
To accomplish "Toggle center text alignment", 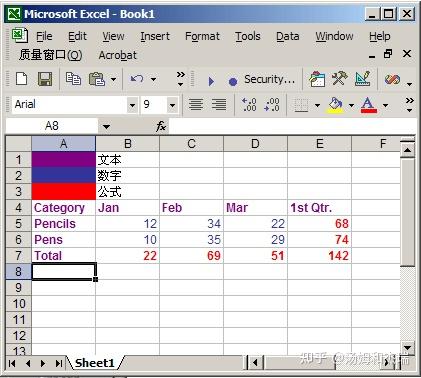I will 196,105.
